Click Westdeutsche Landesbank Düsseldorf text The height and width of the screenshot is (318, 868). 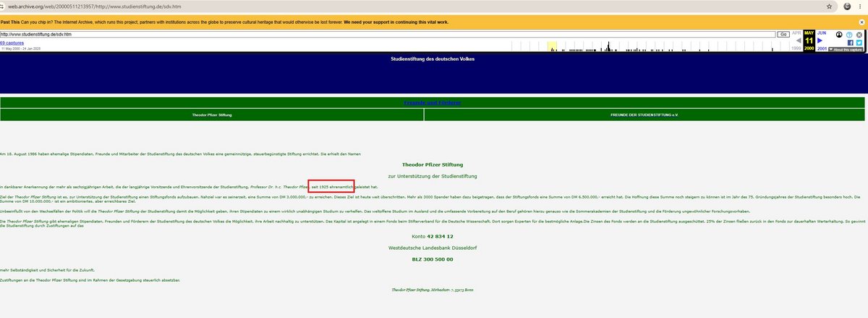point(432,248)
